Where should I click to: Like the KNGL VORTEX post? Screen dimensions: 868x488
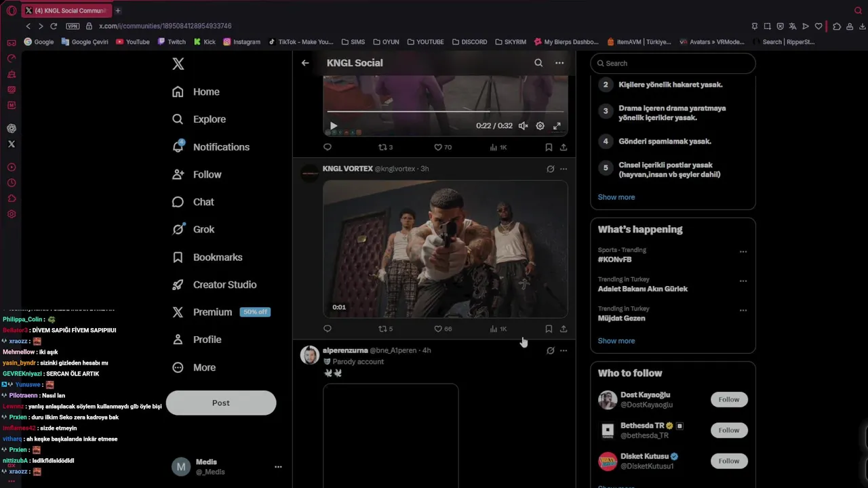(442, 329)
